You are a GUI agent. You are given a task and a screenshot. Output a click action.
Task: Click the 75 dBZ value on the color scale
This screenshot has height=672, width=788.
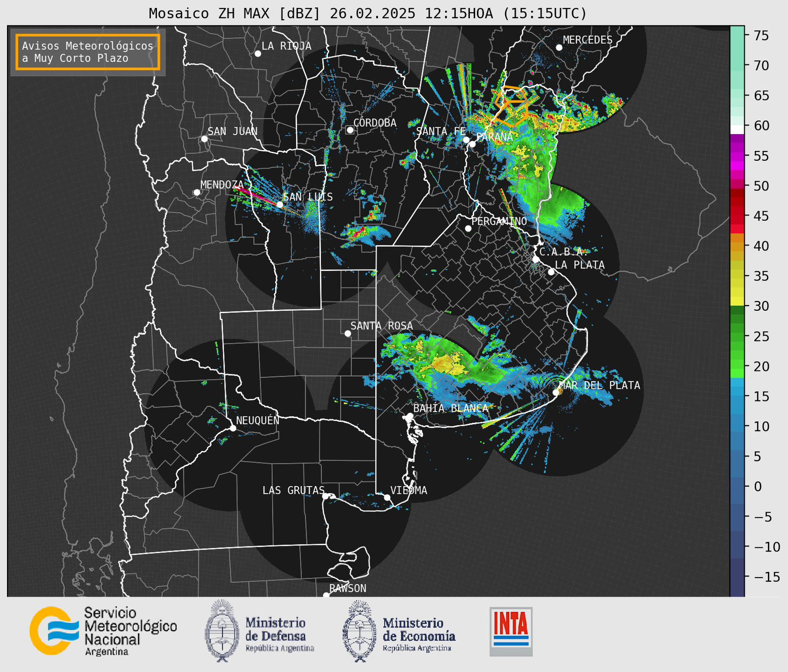[x=761, y=36]
